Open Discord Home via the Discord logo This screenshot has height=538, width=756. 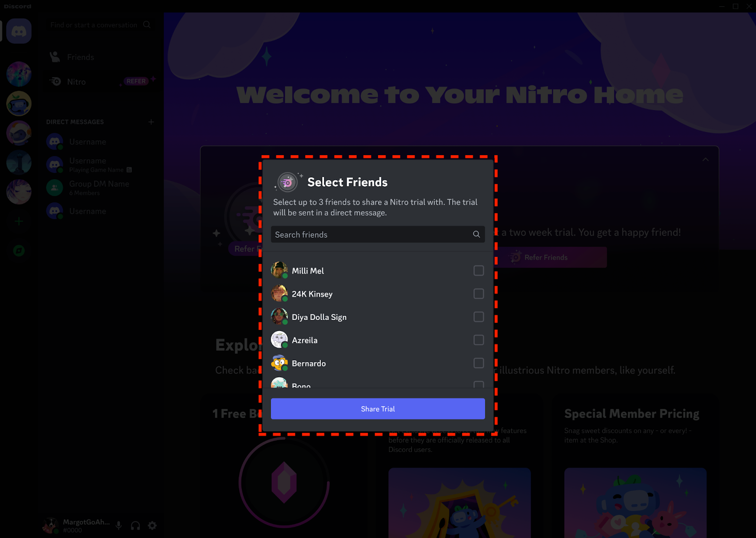(x=18, y=31)
